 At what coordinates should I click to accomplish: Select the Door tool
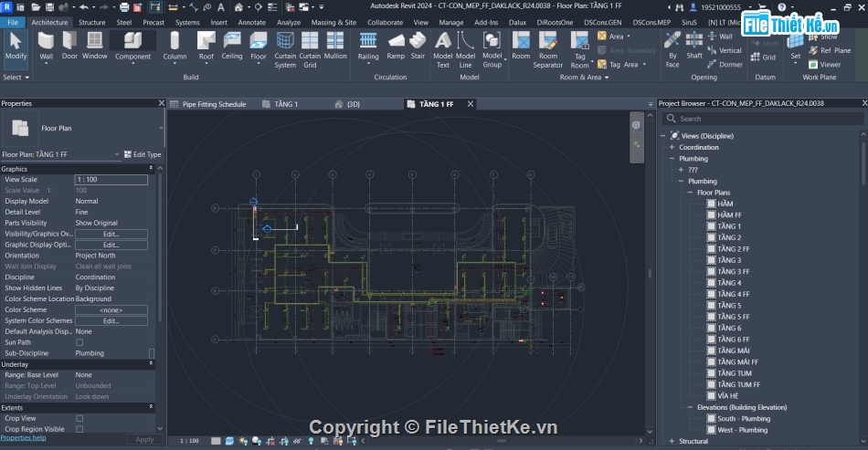point(69,47)
